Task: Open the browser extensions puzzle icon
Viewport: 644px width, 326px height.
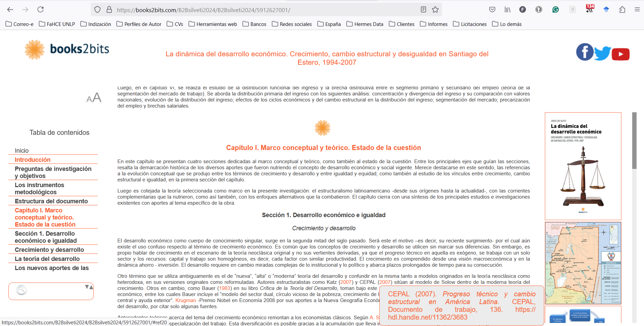Action: pos(622,10)
